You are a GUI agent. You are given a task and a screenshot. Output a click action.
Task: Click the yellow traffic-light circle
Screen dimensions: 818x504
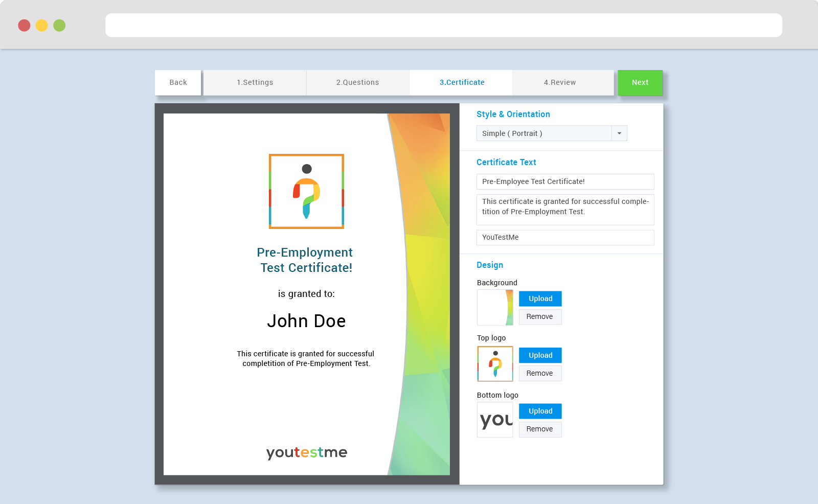pyautogui.click(x=41, y=25)
